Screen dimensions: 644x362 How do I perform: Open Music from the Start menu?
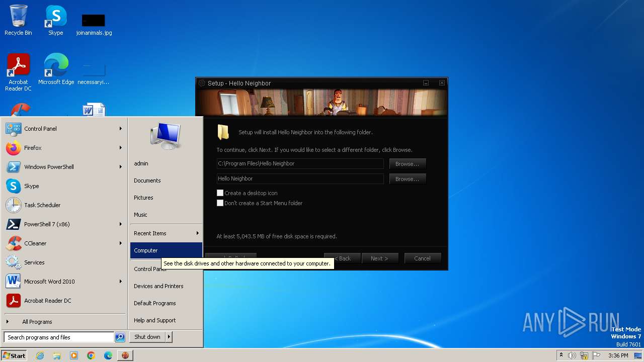[166, 215]
